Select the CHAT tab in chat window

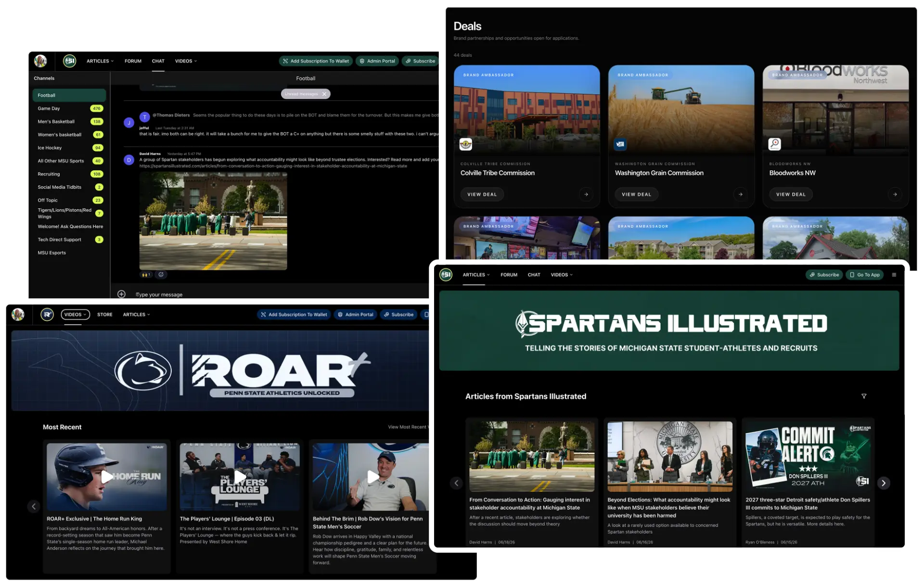coord(158,61)
